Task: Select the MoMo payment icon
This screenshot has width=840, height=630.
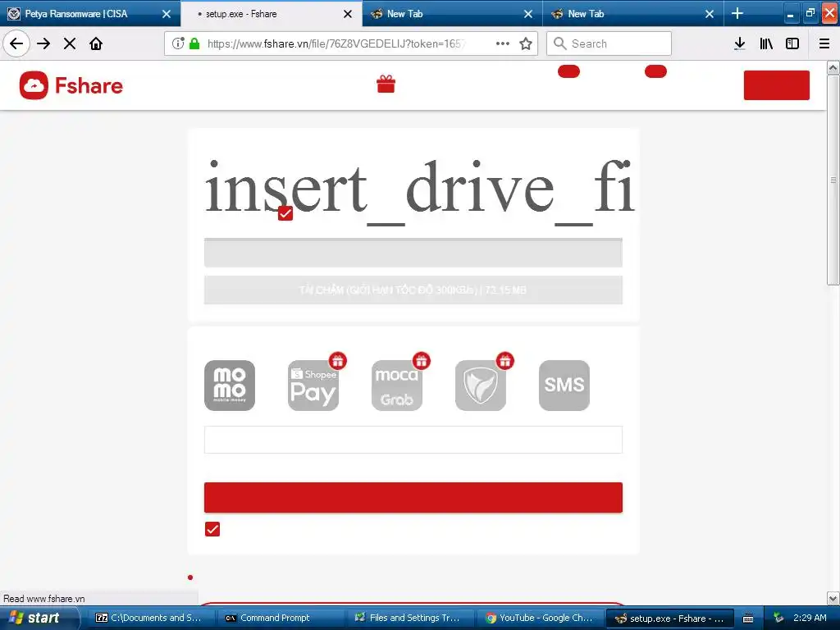Action: tap(230, 386)
